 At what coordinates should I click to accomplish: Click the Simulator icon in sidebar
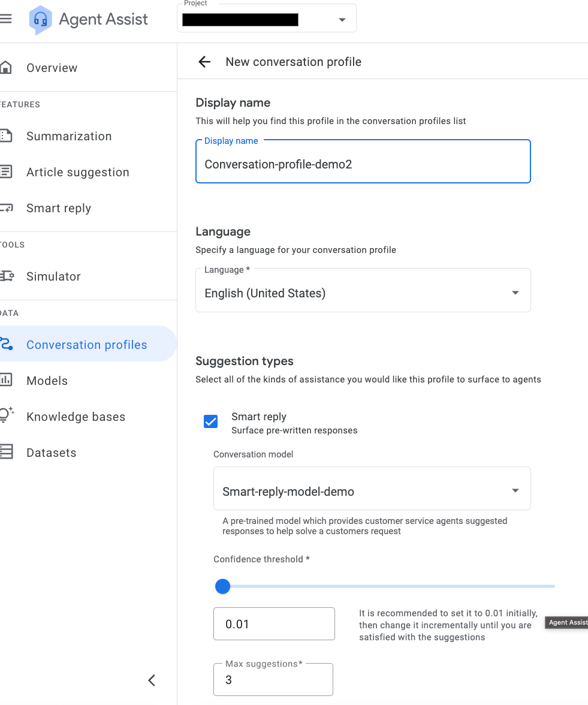click(7, 276)
